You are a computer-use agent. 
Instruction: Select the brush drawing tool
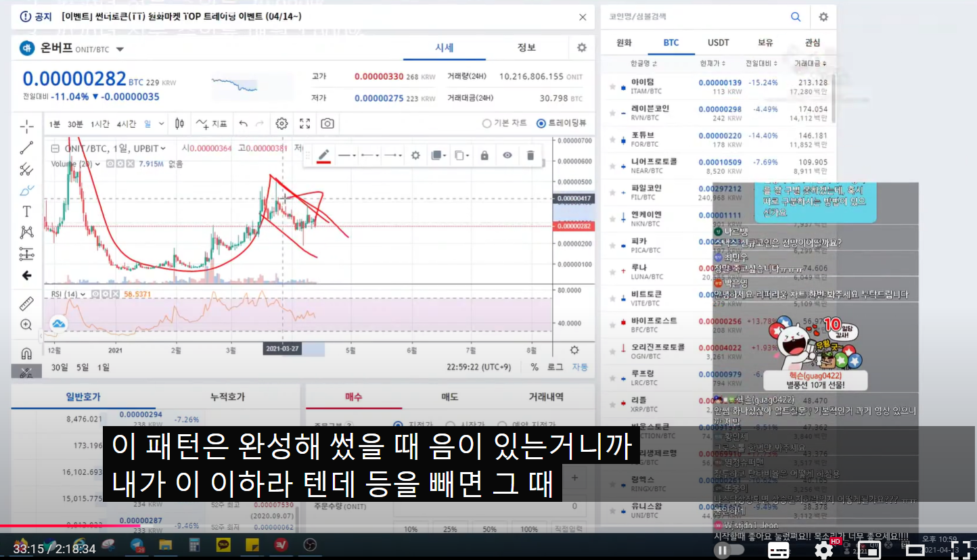pyautogui.click(x=26, y=190)
